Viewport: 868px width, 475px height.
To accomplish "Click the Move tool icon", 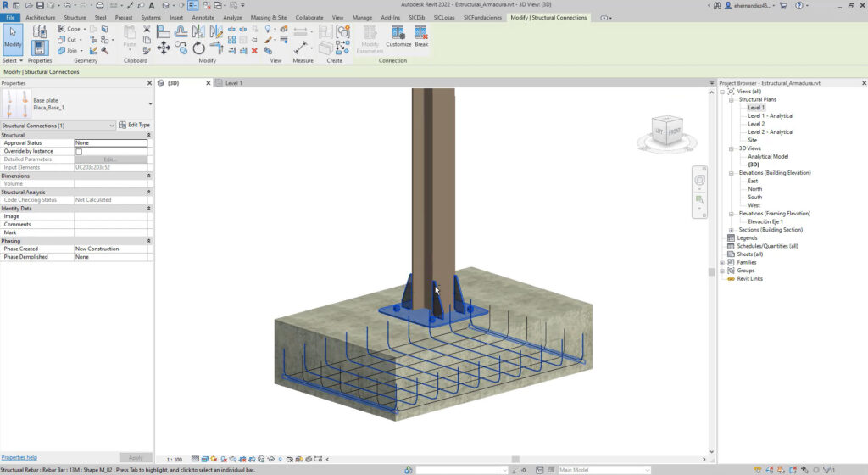I will click(164, 48).
